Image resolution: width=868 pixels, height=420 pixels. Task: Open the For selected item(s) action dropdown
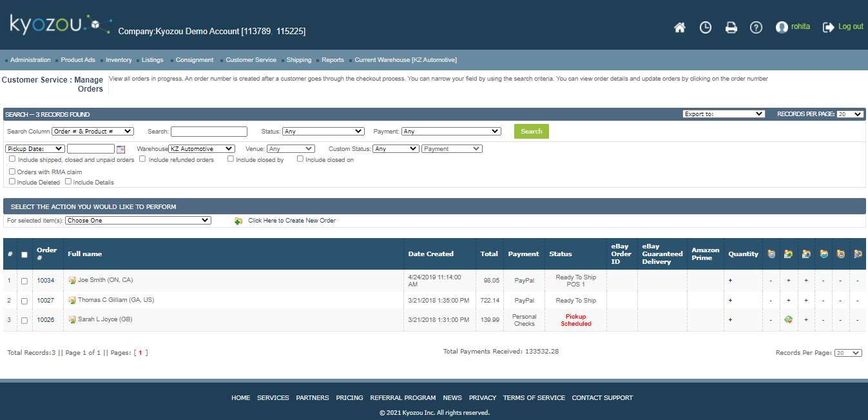tap(138, 221)
